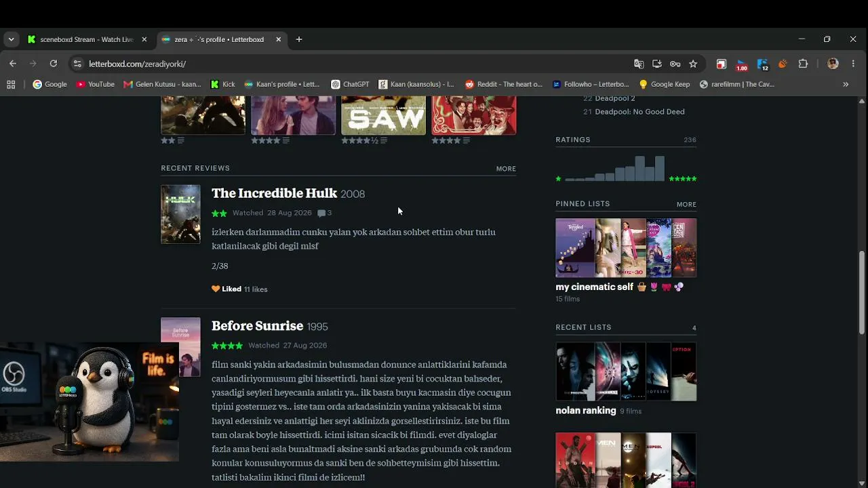Click MORE next to Pinned Lists
The height and width of the screenshot is (488, 868).
coord(686,205)
